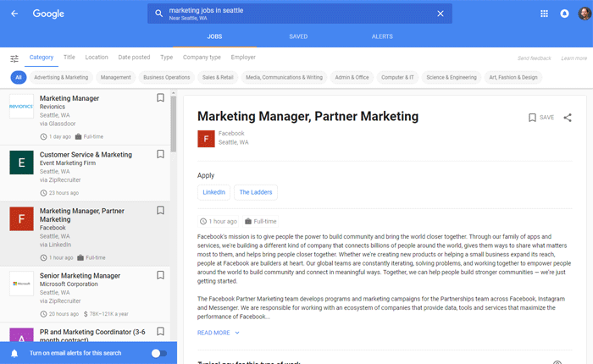
Task: Open the Date posted filter
Action: click(134, 58)
